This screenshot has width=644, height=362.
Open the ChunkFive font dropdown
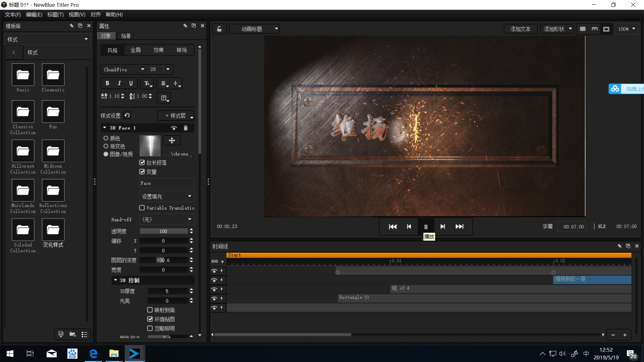tap(143, 69)
